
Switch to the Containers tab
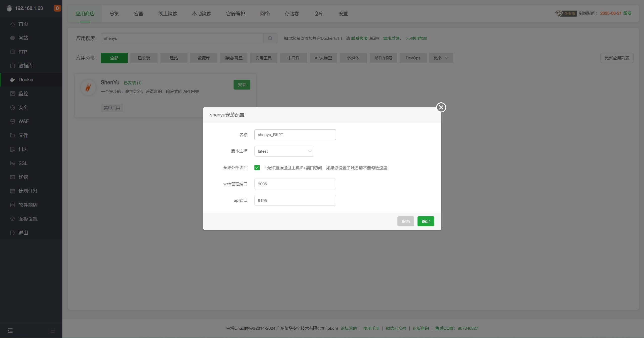(138, 14)
